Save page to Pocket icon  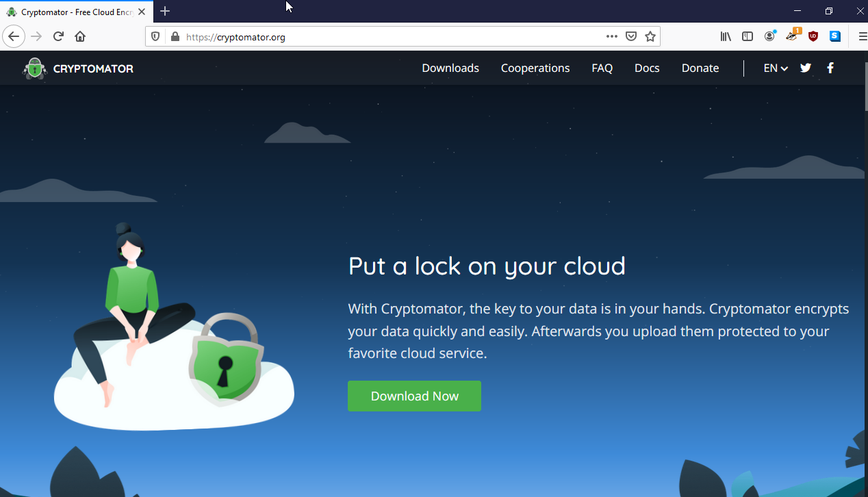(x=631, y=37)
